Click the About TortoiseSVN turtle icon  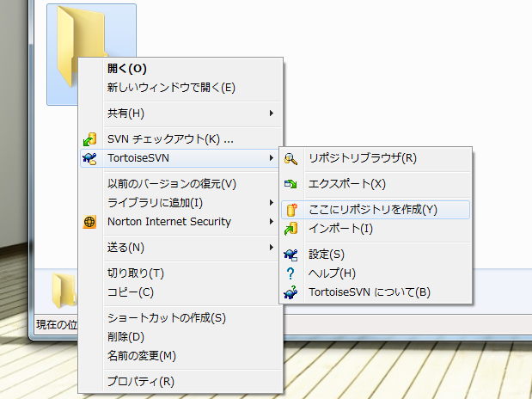tap(290, 292)
